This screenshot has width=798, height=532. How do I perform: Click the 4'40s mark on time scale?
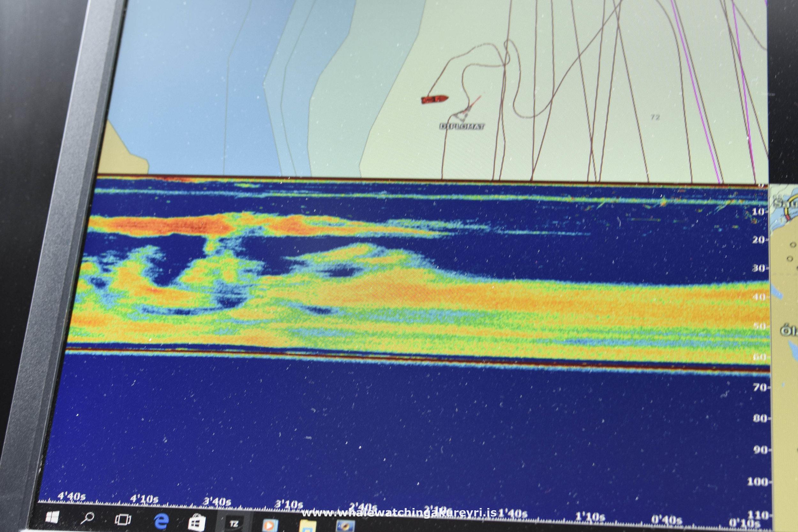point(72,496)
